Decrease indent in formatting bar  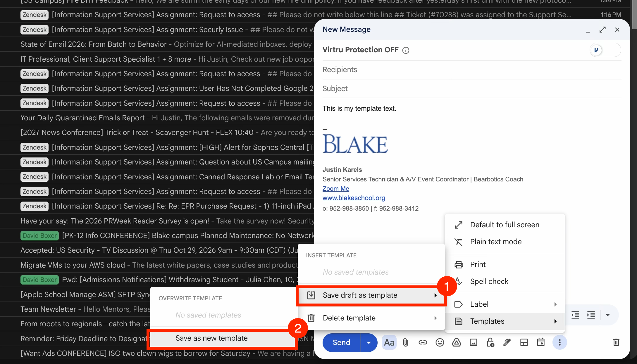[575, 315]
